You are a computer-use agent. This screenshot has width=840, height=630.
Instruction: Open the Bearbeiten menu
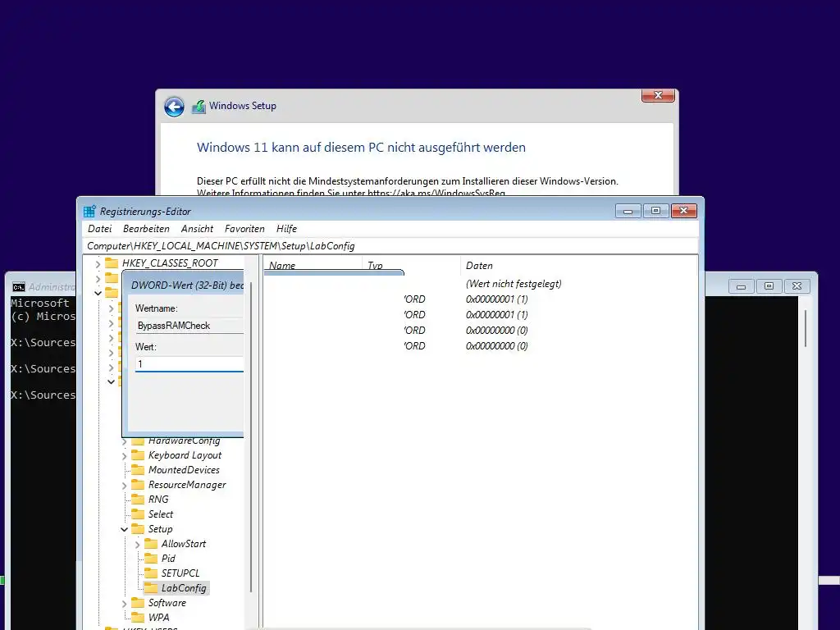(x=146, y=229)
